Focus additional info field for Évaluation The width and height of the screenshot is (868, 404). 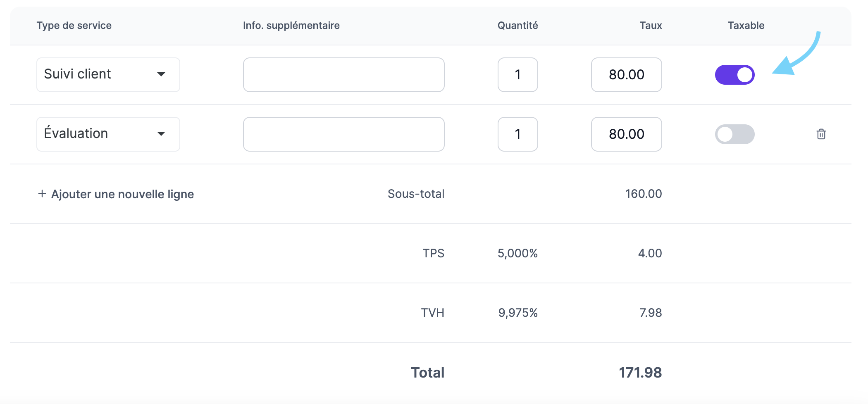coord(344,134)
